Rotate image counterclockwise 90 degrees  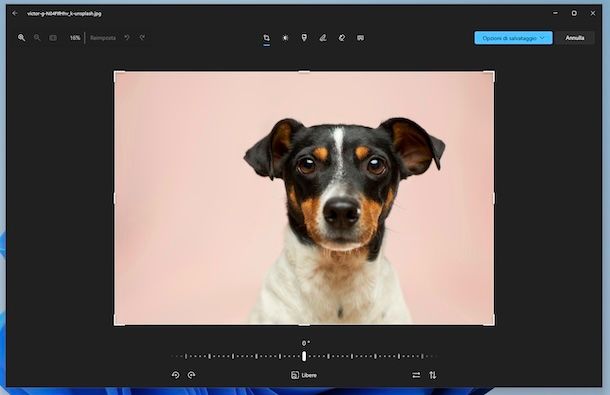click(175, 375)
